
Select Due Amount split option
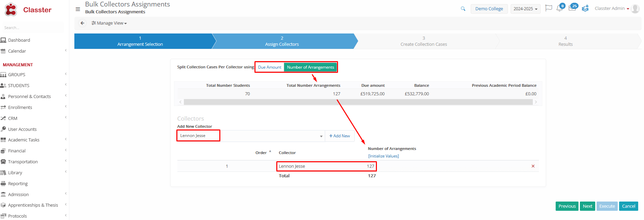(x=269, y=67)
